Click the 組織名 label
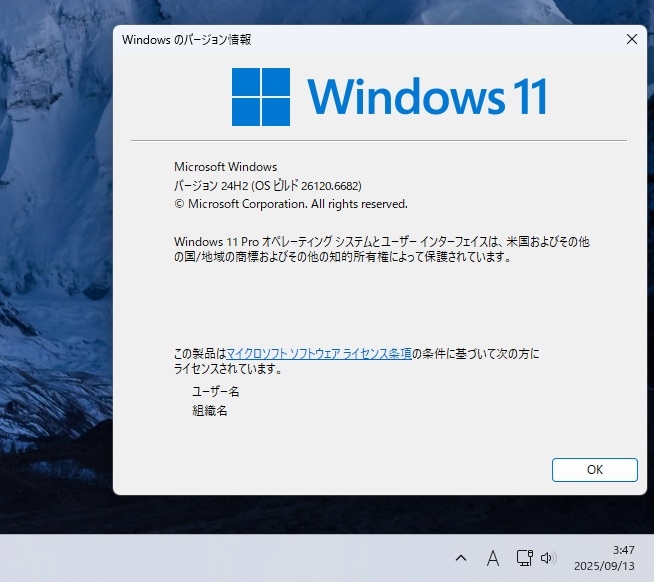This screenshot has width=654, height=582. click(x=209, y=411)
